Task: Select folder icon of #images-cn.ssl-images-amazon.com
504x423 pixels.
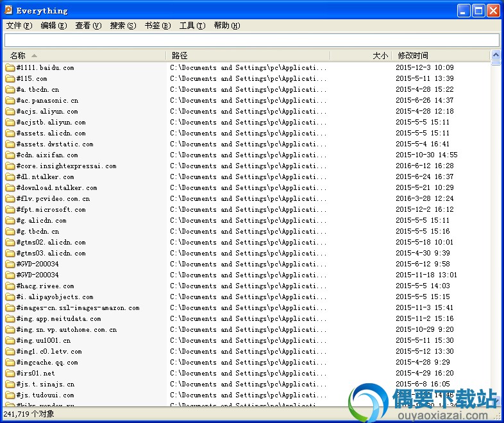Action: tap(10, 308)
